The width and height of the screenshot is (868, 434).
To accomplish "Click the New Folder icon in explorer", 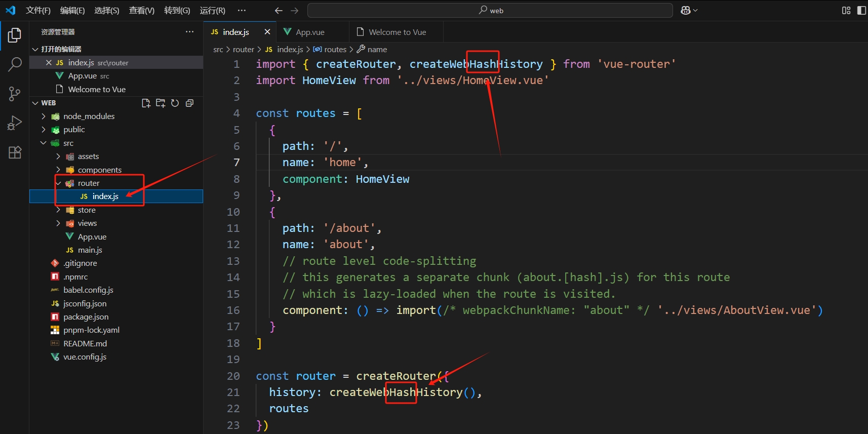I will pos(161,103).
